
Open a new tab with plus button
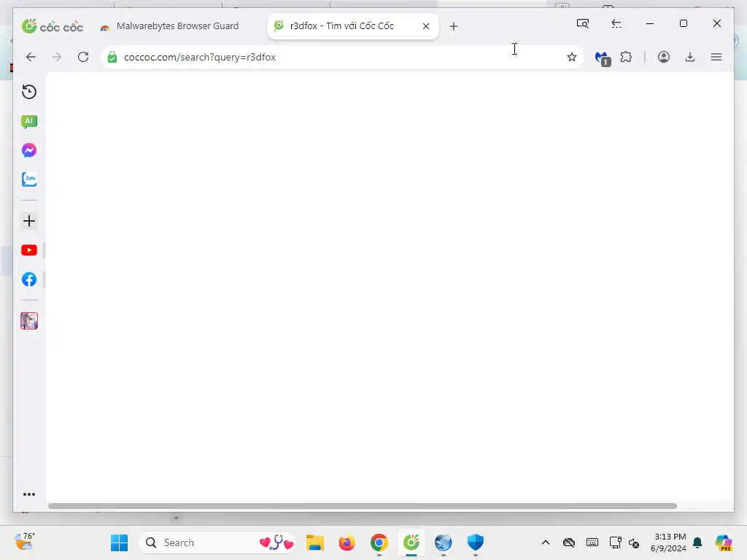tap(454, 26)
